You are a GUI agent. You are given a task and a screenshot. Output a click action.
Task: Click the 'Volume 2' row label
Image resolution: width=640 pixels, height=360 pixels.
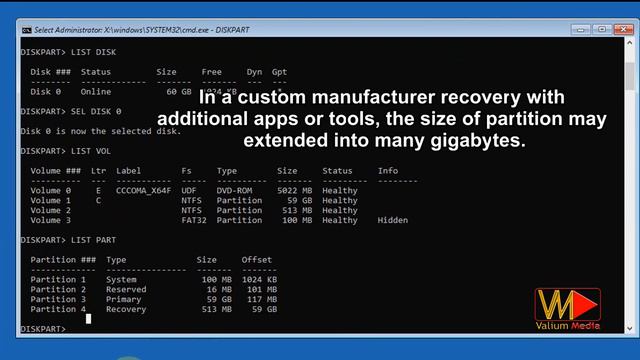[51, 210]
